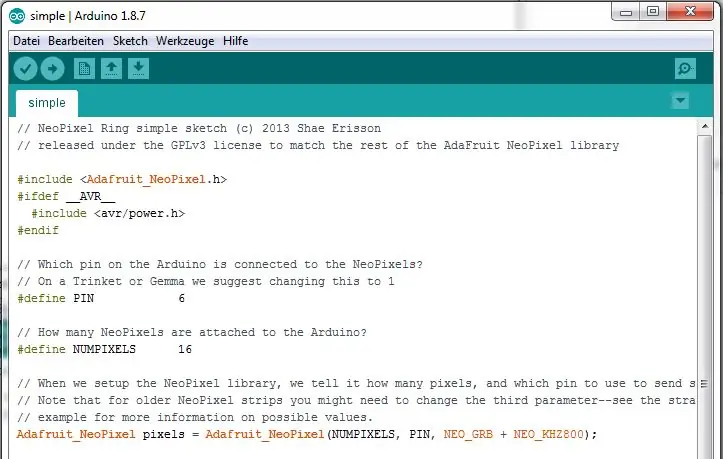Image resolution: width=723 pixels, height=459 pixels.
Task: Click the '#include <avr/power.h>' line
Action: click(x=108, y=214)
